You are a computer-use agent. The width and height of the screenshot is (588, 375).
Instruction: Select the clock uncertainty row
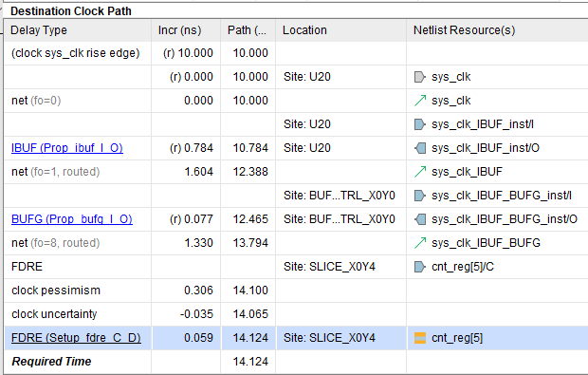click(x=296, y=314)
